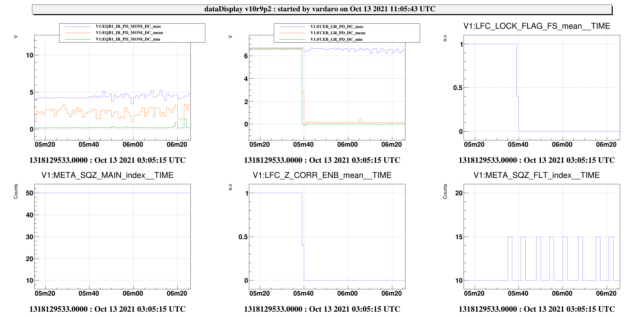This screenshot has height=317, width=644.
Task: Click plot title V1:LFC_Z_CORR_ENB_mean__TIME
Action: [322, 175]
